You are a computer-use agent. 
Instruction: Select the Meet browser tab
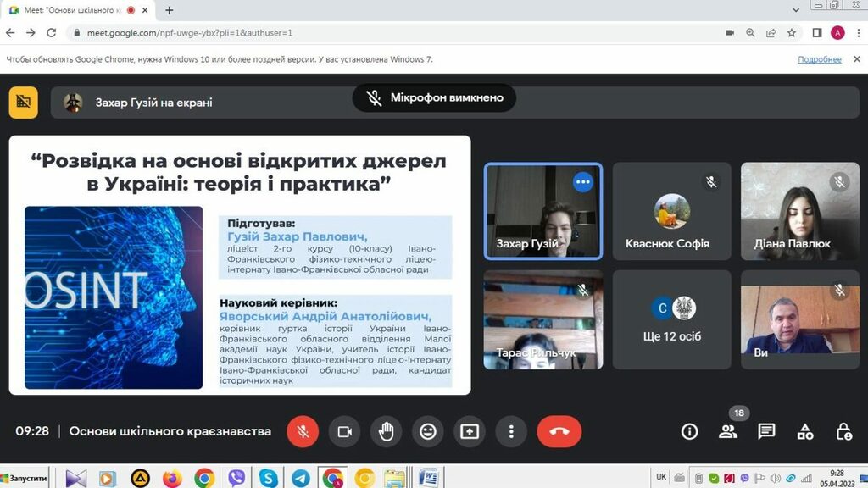pos(76,10)
